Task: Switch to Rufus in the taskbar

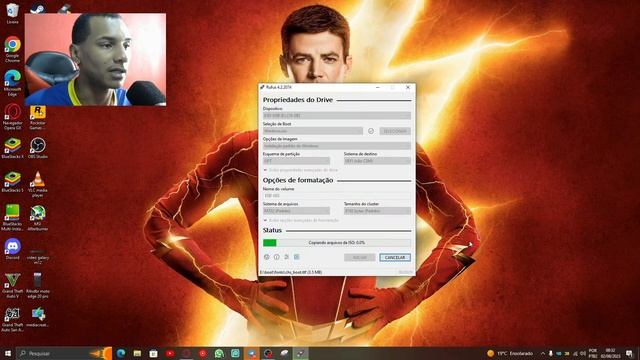Action: pos(301,353)
